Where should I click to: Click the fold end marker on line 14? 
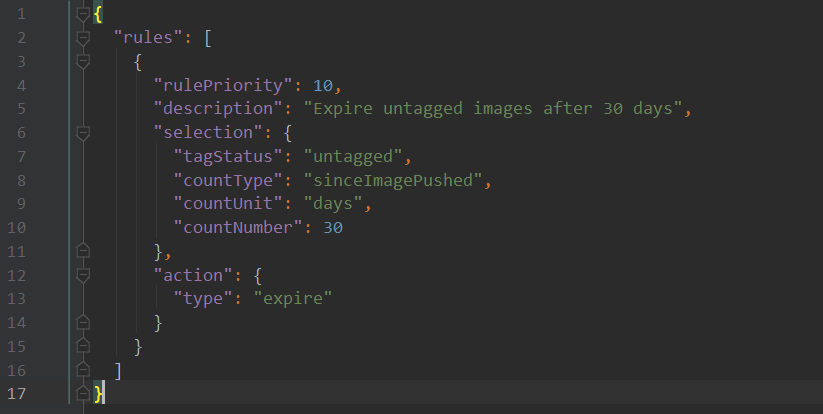pos(83,322)
